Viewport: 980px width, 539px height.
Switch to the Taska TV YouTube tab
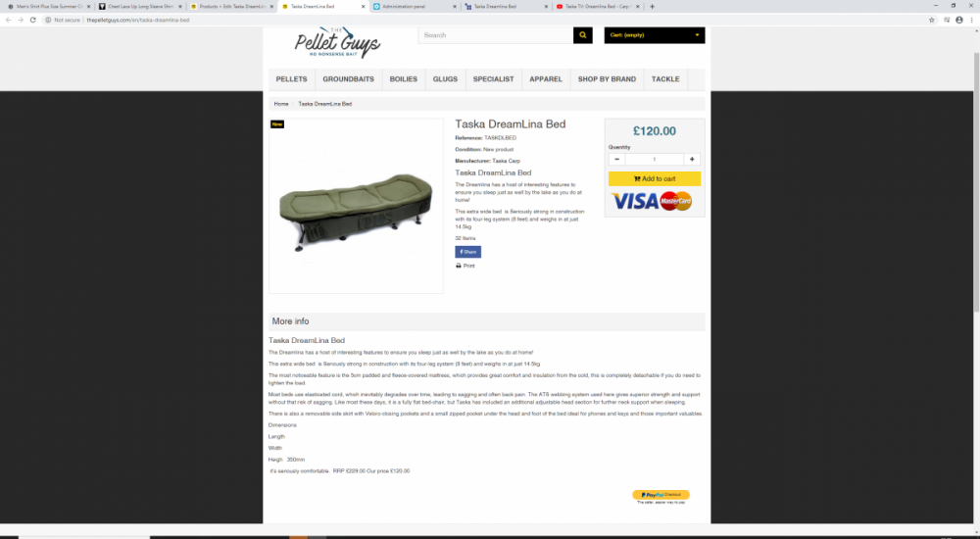(x=598, y=6)
